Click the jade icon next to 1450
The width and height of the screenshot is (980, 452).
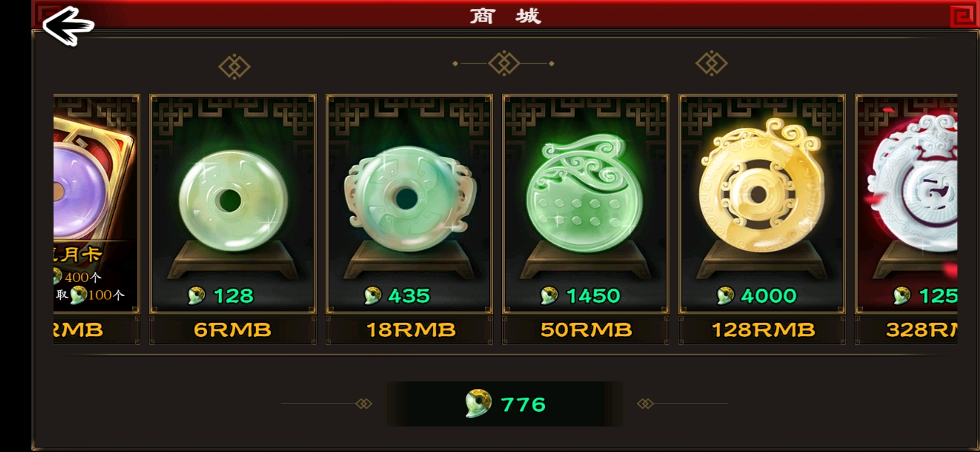tap(549, 295)
